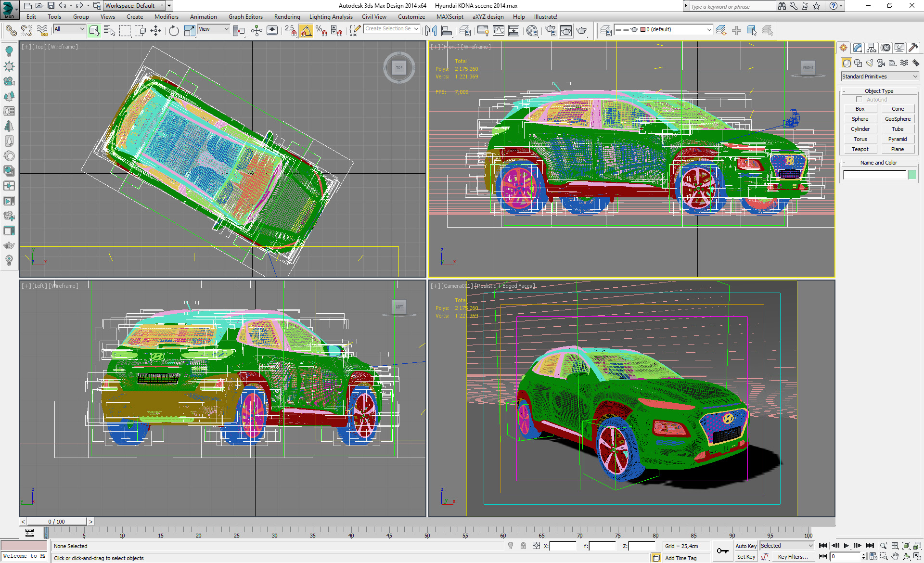Click the time slider 0 / 100 handle
Screen dimensions: 924x563
[57, 522]
